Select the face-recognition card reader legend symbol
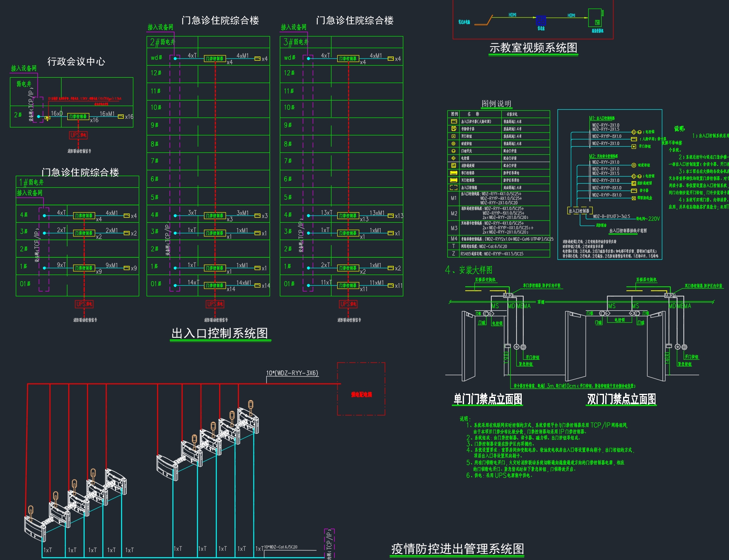 pyautogui.click(x=453, y=122)
